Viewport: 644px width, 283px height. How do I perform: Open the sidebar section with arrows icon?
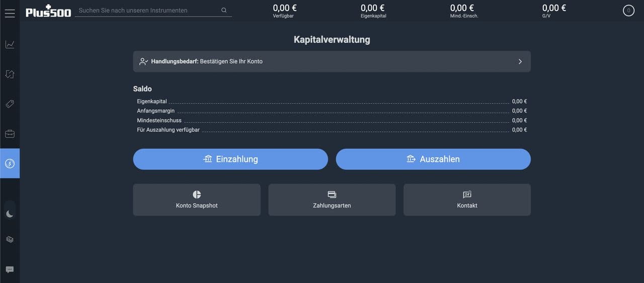10,74
